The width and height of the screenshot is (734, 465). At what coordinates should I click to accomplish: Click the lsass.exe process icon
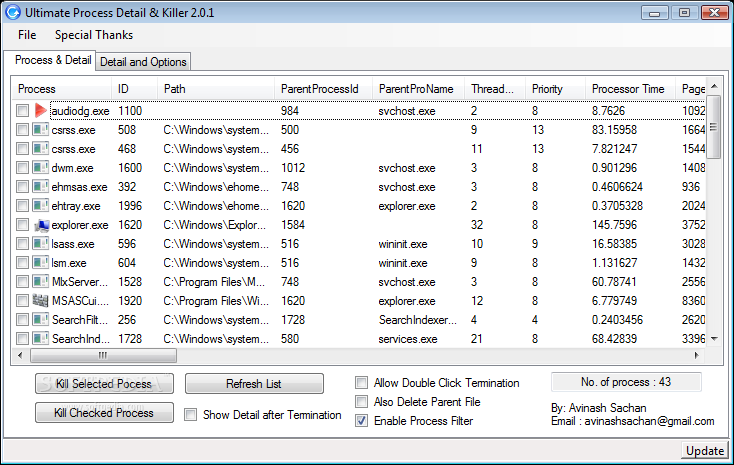tap(40, 244)
